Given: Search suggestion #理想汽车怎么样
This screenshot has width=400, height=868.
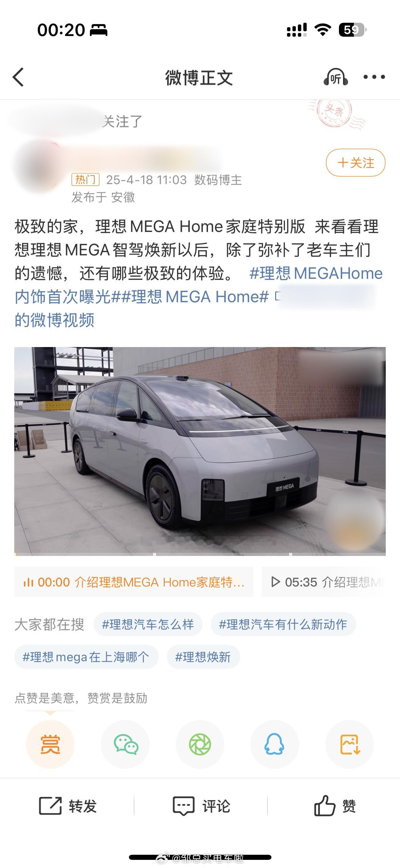Looking at the screenshot, I should [x=148, y=624].
